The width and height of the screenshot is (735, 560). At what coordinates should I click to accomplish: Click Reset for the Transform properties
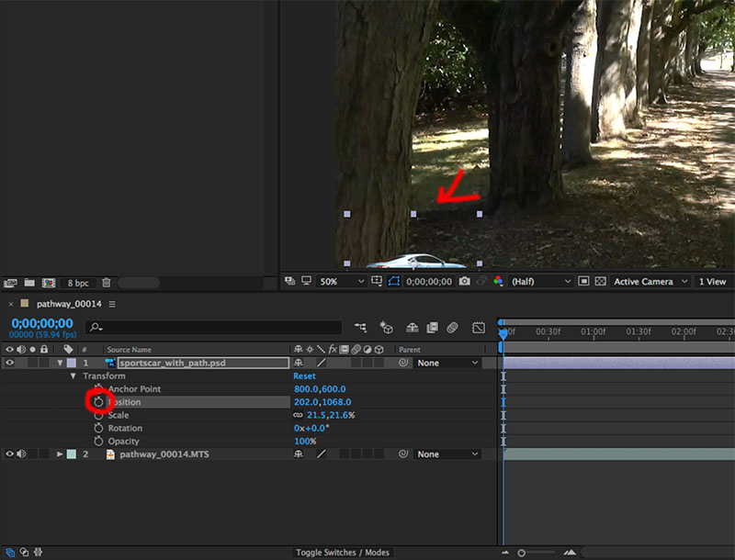(304, 376)
